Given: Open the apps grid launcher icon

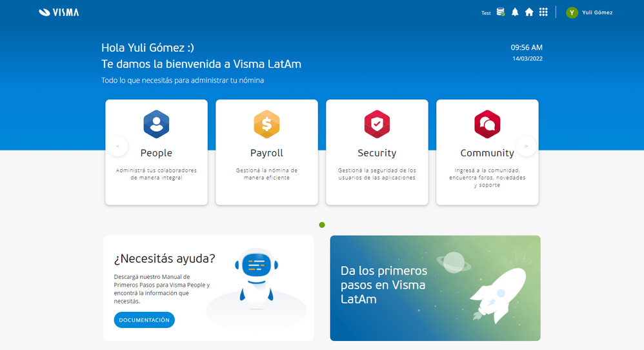Looking at the screenshot, I should pos(543,12).
